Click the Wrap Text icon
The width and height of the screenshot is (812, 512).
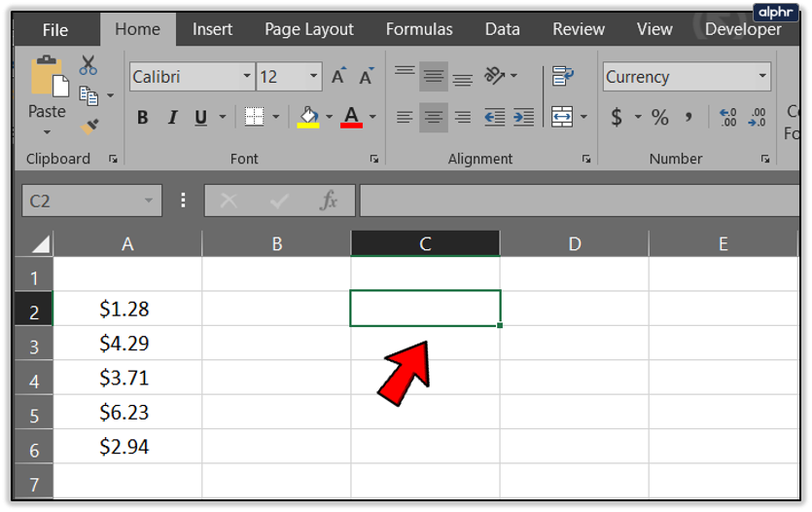(562, 76)
